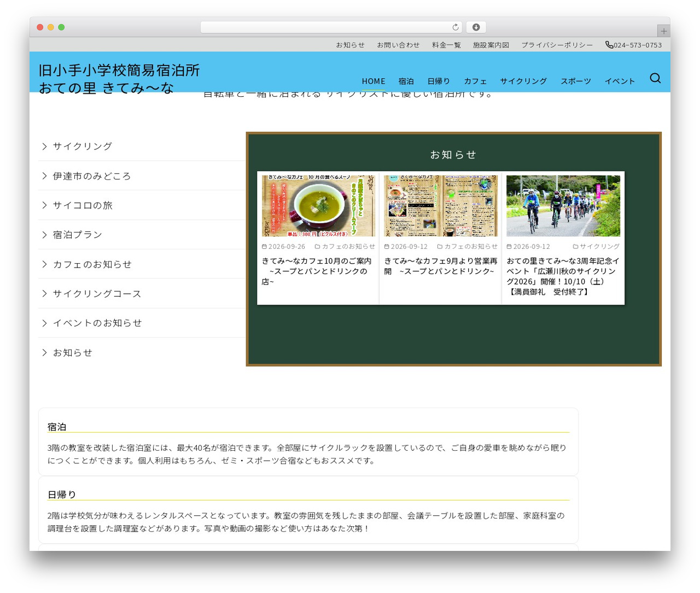Open the 3周年記念イベント cycling article
This screenshot has height=593, width=700.
(x=563, y=276)
